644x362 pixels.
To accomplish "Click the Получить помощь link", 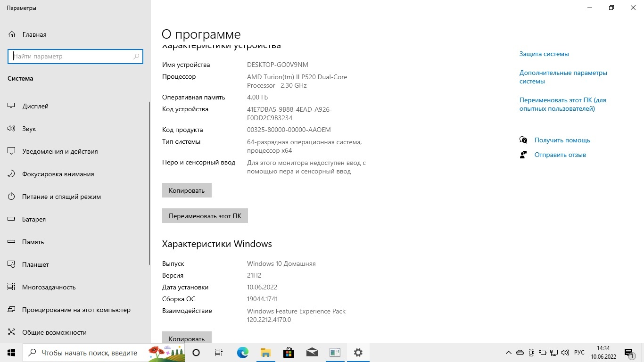I will point(562,140).
